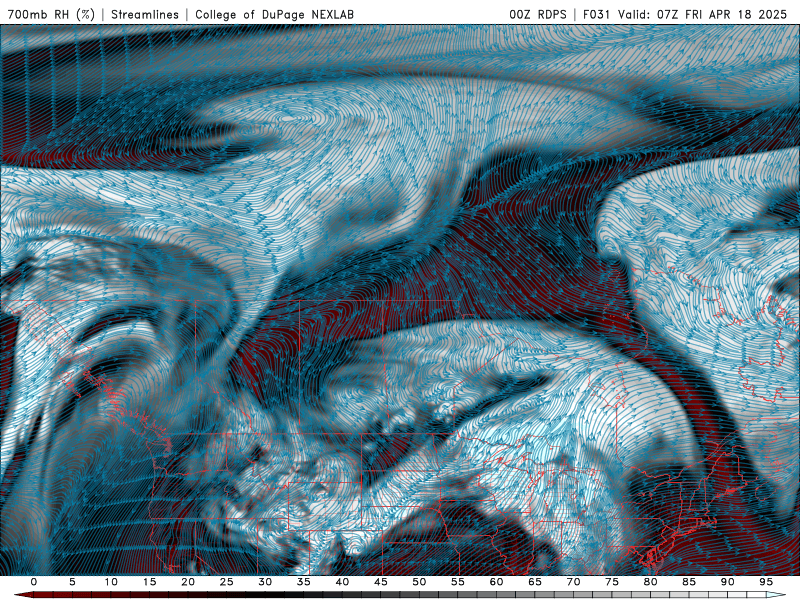The image size is (800, 600).
Task: Select the '85' label on the humidity scale
Action: click(x=689, y=582)
